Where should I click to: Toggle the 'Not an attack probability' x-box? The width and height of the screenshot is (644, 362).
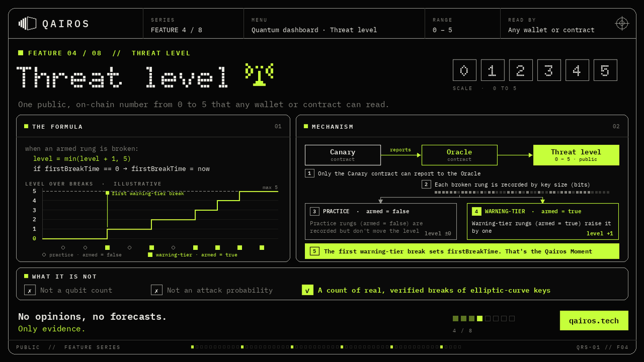[156, 290]
